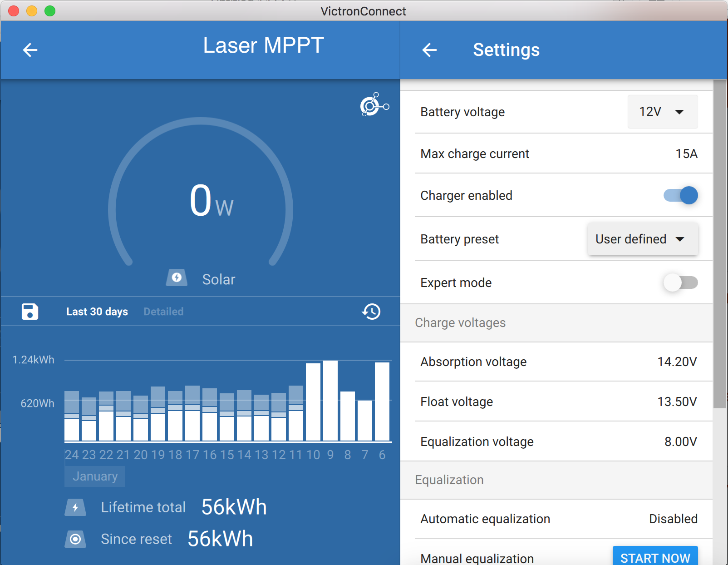Image resolution: width=728 pixels, height=565 pixels.
Task: Open the Battery voltage 12V dropdown
Action: tap(663, 112)
